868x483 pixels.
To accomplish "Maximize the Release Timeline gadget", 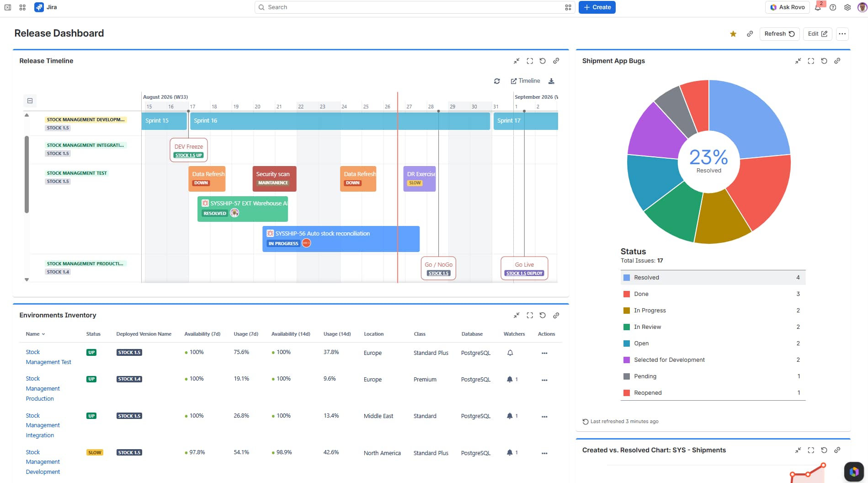I will click(x=530, y=61).
